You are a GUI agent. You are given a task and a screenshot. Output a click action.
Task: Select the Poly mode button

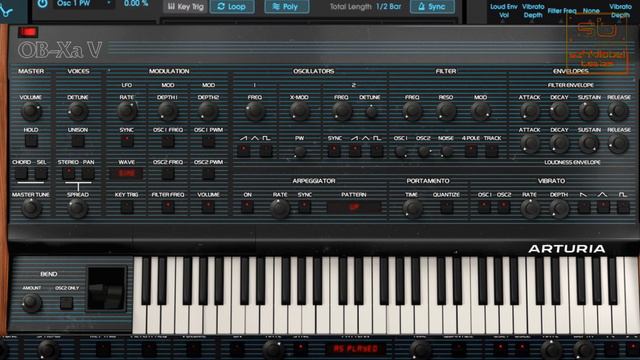coord(287,7)
